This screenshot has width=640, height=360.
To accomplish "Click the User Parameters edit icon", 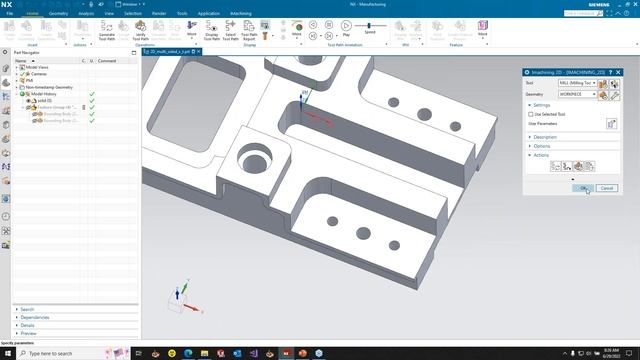I will pos(611,124).
